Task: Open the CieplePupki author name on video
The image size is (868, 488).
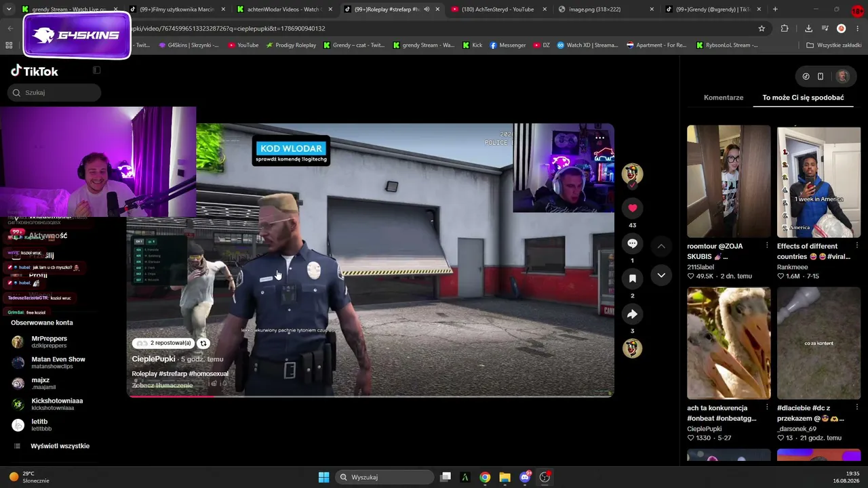Action: pos(153,359)
